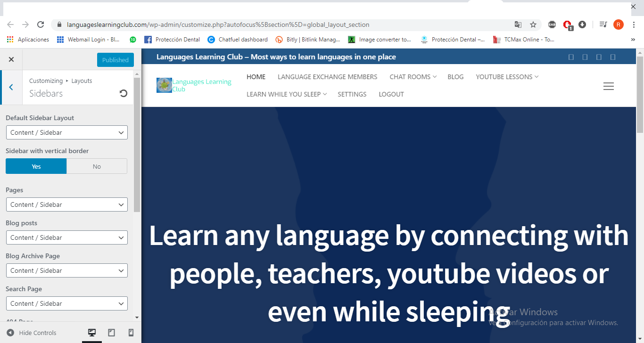Open LANGUAGE EXCHANGE MEMBERS menu item
Viewport: 644px width, 343px height.
coord(328,77)
